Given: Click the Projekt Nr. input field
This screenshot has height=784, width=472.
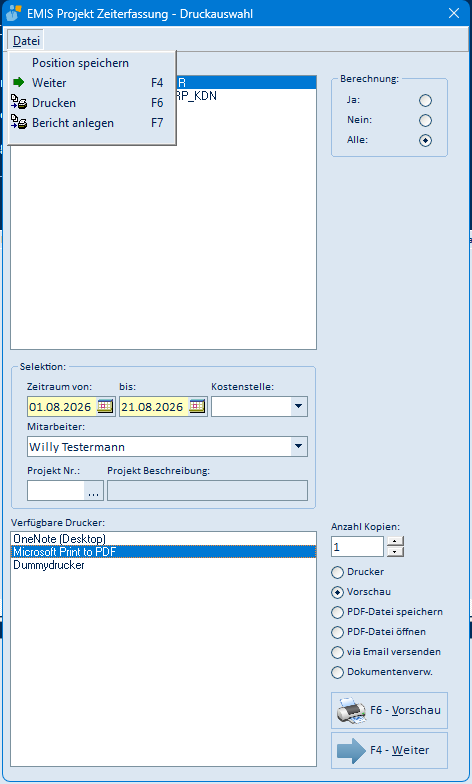Looking at the screenshot, I should [56, 491].
